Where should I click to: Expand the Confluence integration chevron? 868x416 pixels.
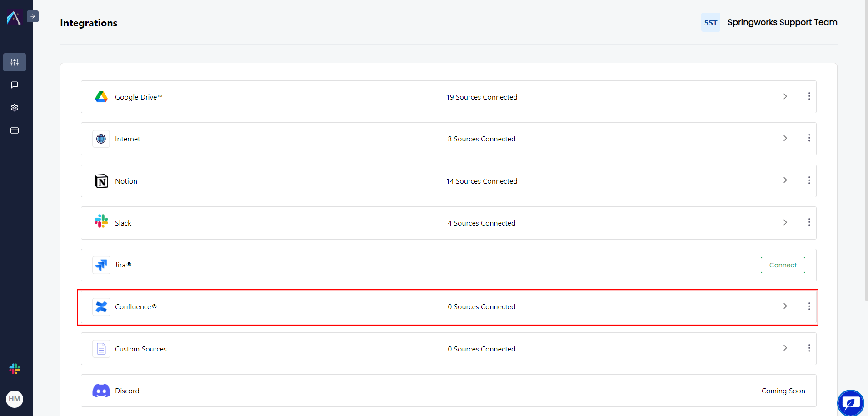[785, 306]
